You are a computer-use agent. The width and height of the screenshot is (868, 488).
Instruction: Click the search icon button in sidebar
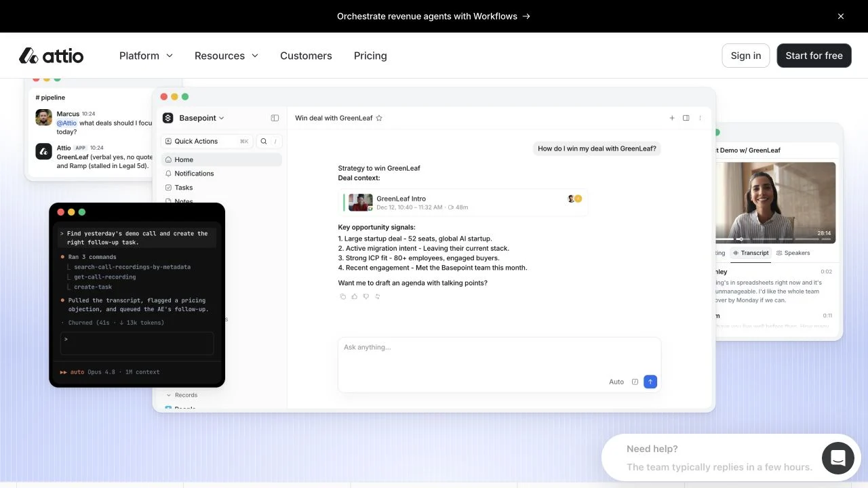(264, 141)
